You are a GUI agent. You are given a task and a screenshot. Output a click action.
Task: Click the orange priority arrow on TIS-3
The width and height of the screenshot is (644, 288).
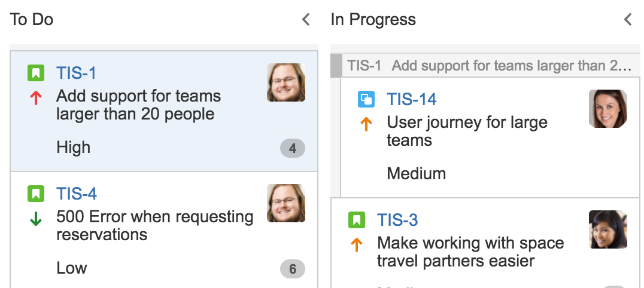coord(357,245)
